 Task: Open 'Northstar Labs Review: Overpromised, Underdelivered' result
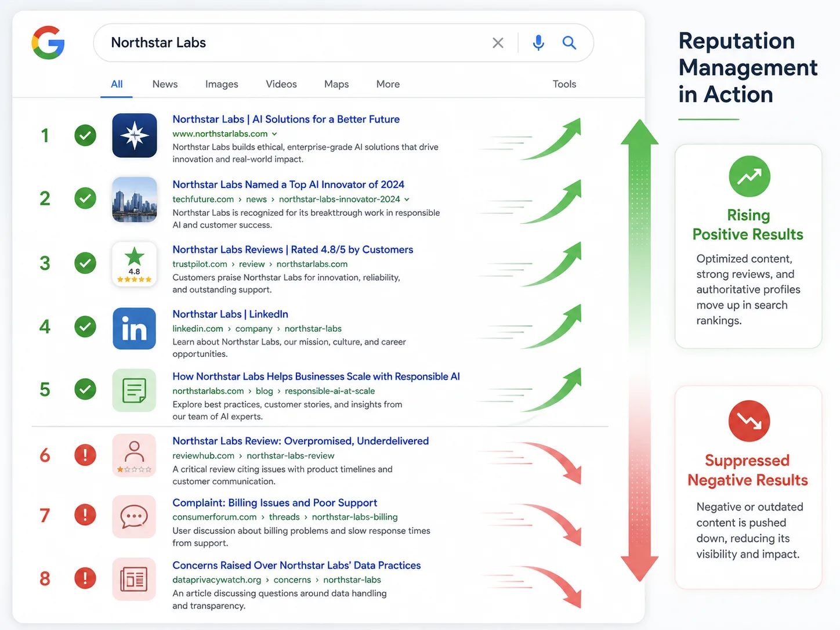coord(300,441)
